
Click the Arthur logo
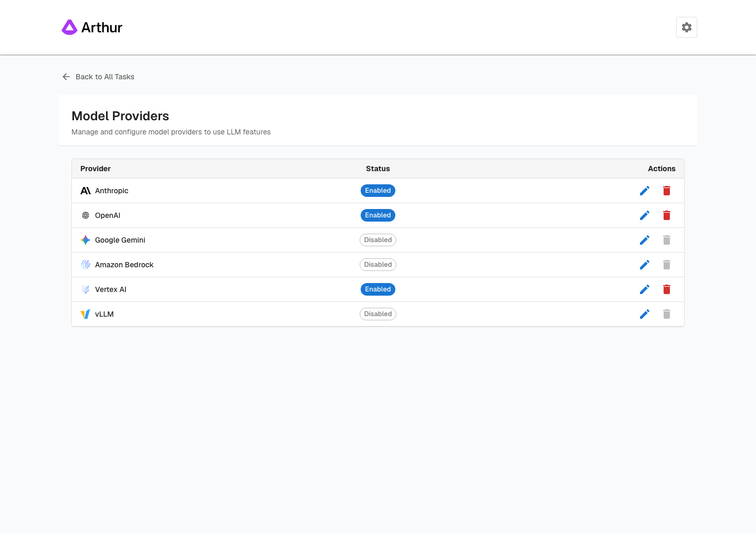pos(92,27)
